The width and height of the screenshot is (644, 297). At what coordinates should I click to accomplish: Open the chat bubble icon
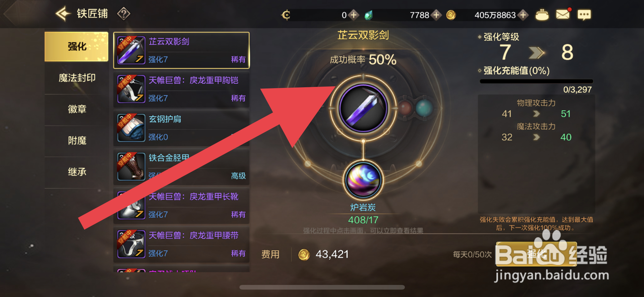pos(584,15)
